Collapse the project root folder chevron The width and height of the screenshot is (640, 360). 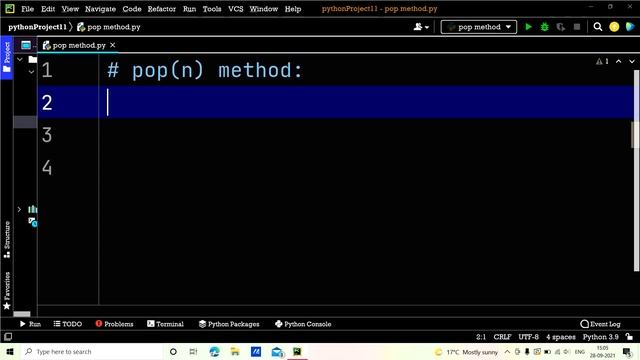click(x=20, y=60)
